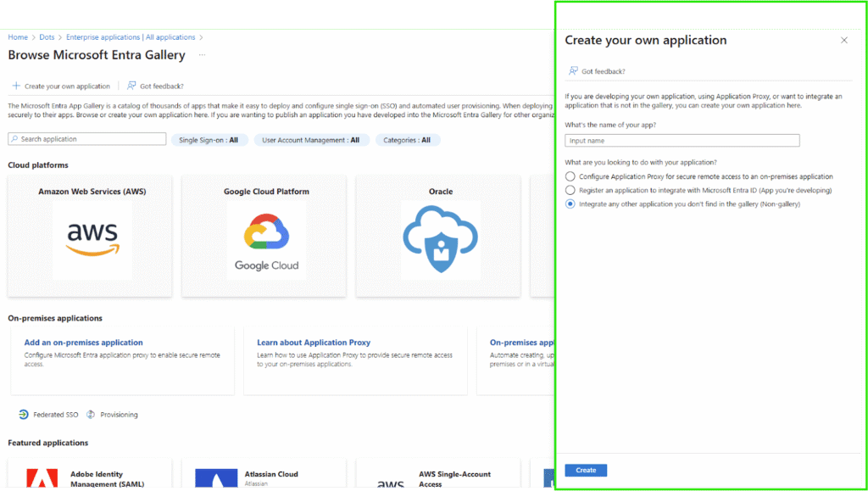Click the plus icon beside Create your own application
The width and height of the screenshot is (868, 491).
[15, 86]
